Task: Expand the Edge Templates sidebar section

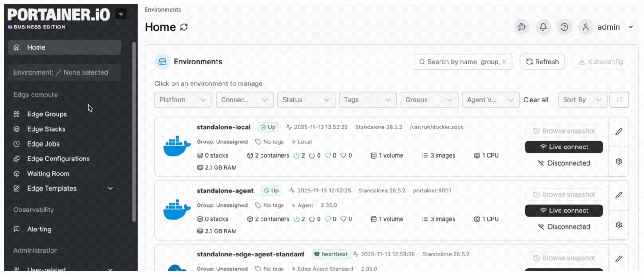Action: pos(110,188)
